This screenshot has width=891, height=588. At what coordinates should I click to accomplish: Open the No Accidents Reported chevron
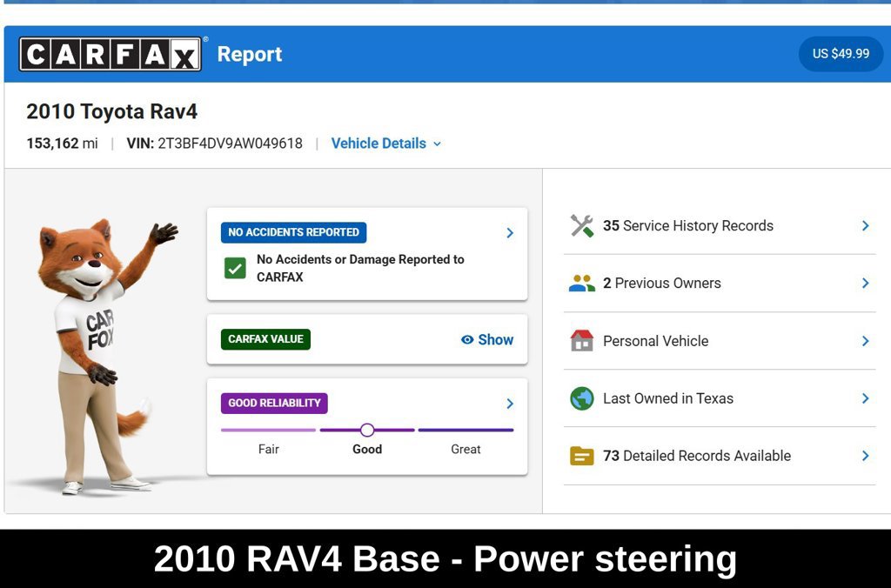pyautogui.click(x=510, y=233)
